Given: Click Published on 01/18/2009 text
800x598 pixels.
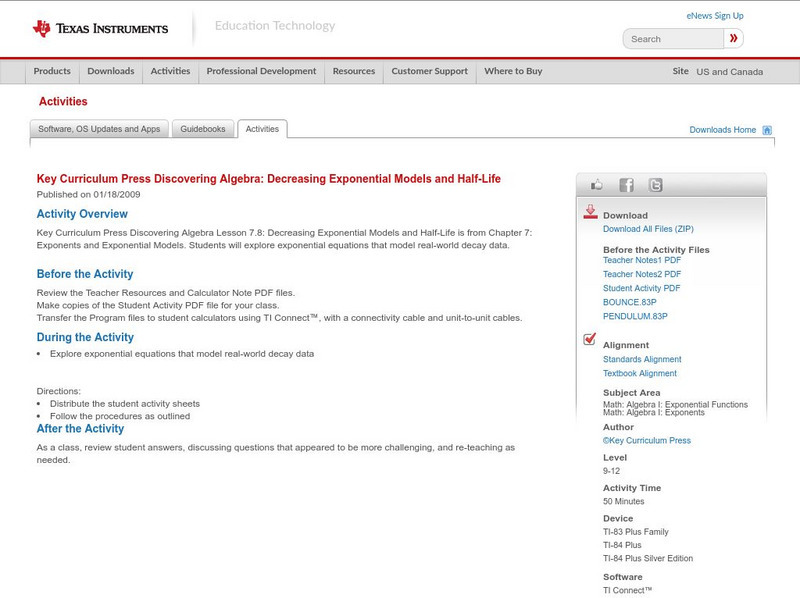Looking at the screenshot, I should pos(88,194).
